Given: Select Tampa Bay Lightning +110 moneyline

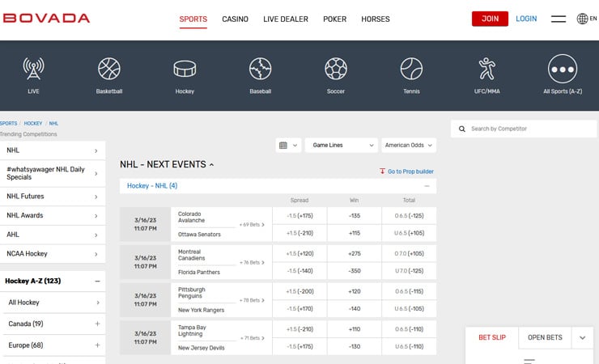Looking at the screenshot, I should [x=354, y=329].
